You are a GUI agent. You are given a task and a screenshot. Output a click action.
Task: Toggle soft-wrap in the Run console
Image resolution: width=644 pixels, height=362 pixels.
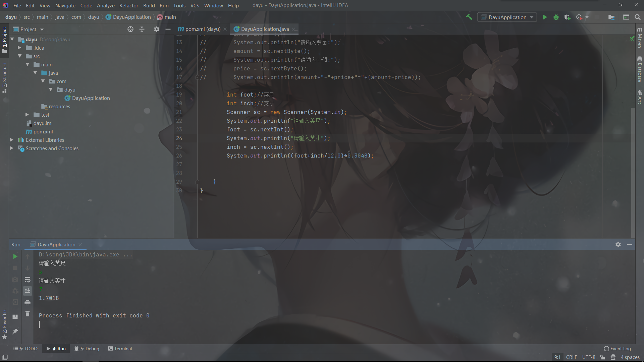click(28, 280)
